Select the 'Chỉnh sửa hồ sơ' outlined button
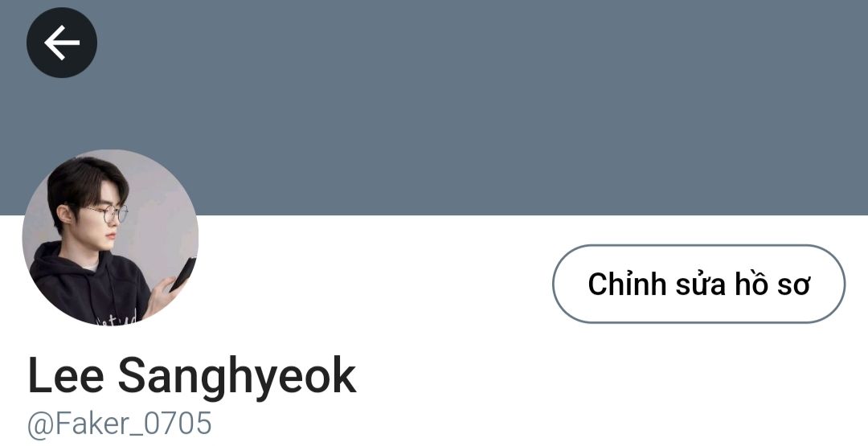The height and width of the screenshot is (446, 868). pos(698,284)
